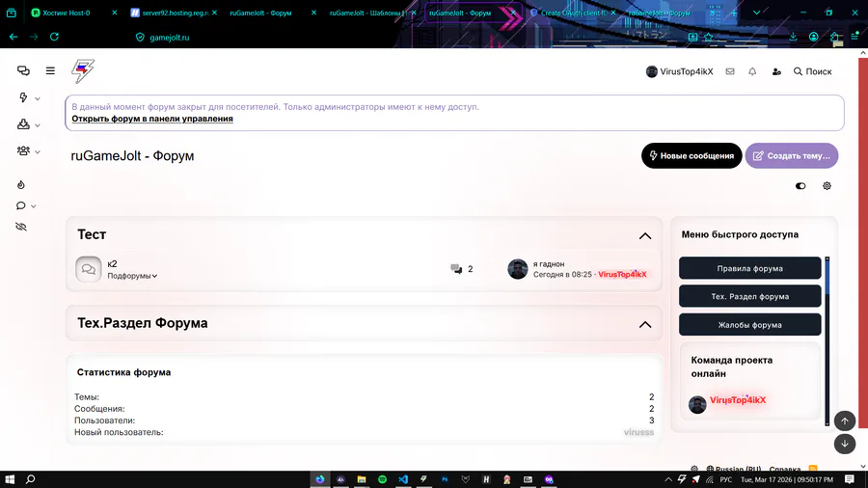This screenshot has height=488, width=868.
Task: Open browser account profile icon
Action: point(814,37)
